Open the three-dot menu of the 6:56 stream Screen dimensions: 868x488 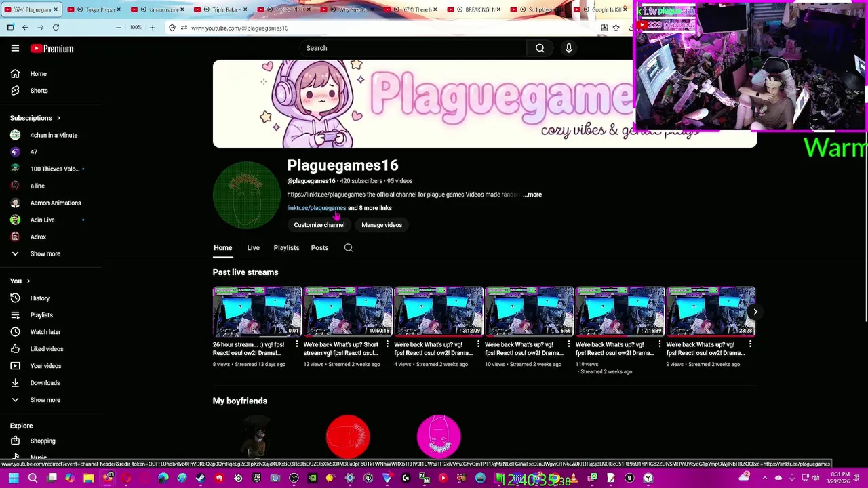point(569,345)
